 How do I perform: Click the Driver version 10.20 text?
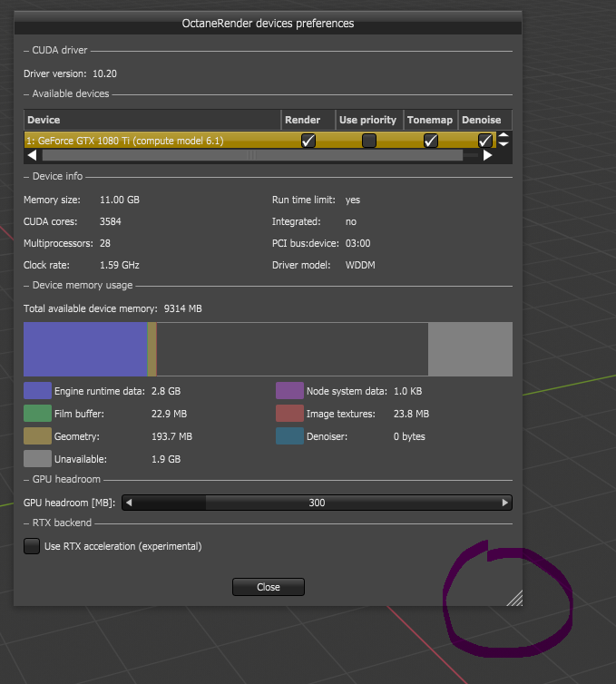[70, 73]
